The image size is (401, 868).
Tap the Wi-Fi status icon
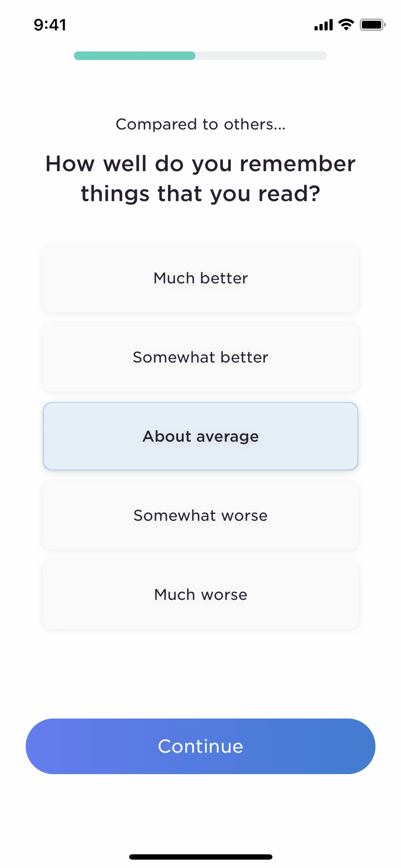click(x=346, y=25)
